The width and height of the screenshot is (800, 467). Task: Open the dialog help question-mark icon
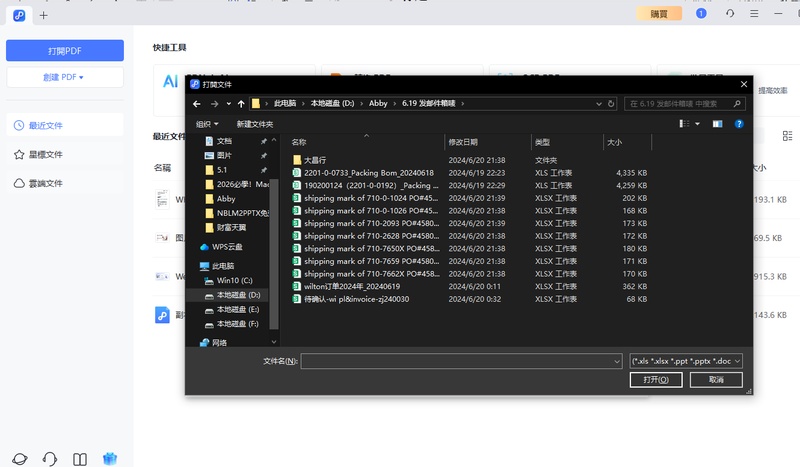[739, 124]
